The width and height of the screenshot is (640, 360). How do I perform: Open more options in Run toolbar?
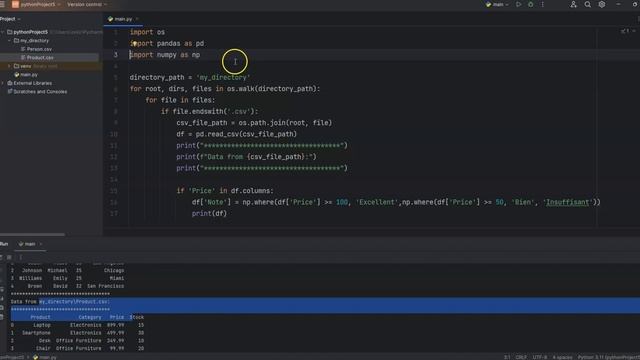[x=20, y=257]
